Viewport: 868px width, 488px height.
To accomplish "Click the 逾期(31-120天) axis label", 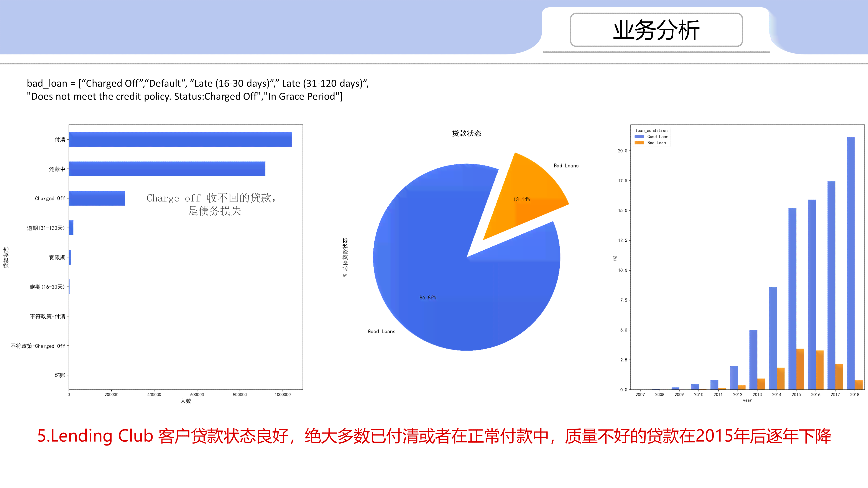I will coord(46,228).
